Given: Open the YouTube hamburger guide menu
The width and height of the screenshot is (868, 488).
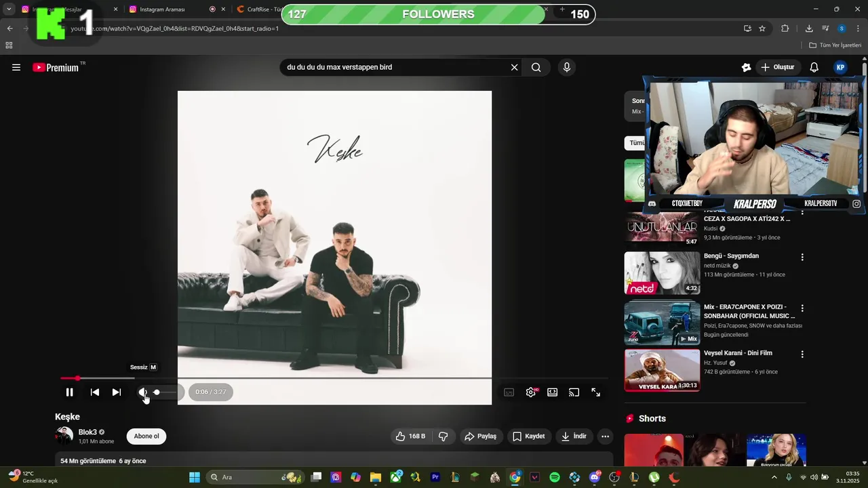Looking at the screenshot, I should [16, 67].
